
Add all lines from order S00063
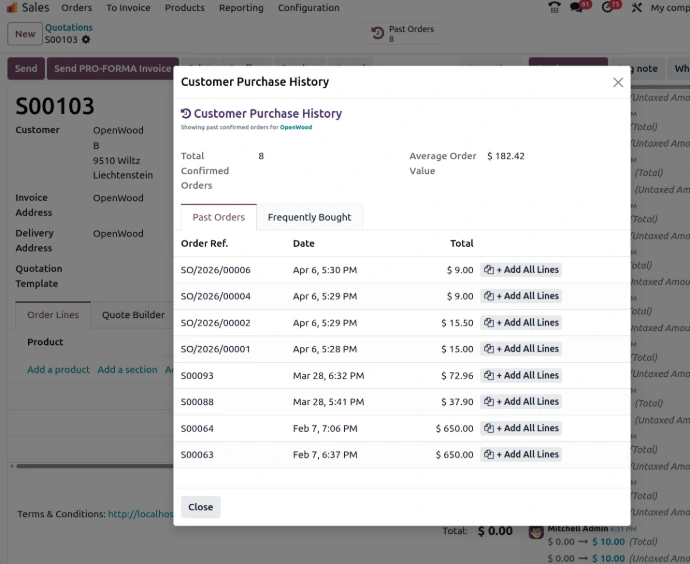(521, 454)
